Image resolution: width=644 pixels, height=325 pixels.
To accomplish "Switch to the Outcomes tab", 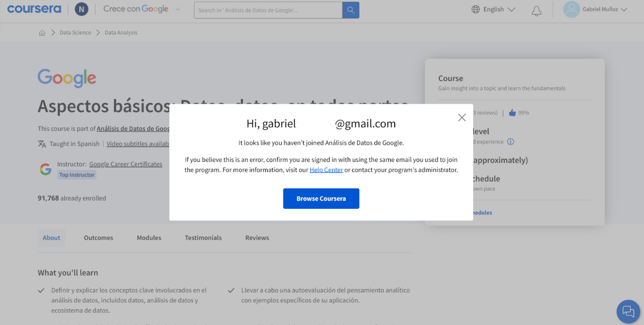I will coord(98,238).
